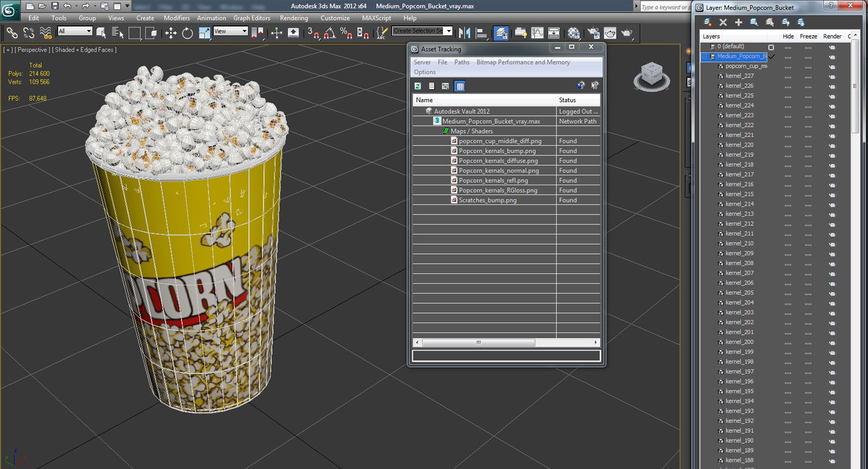Viewport: 868px width, 469px height.
Task: Open the MAXScript menu
Action: point(376,18)
